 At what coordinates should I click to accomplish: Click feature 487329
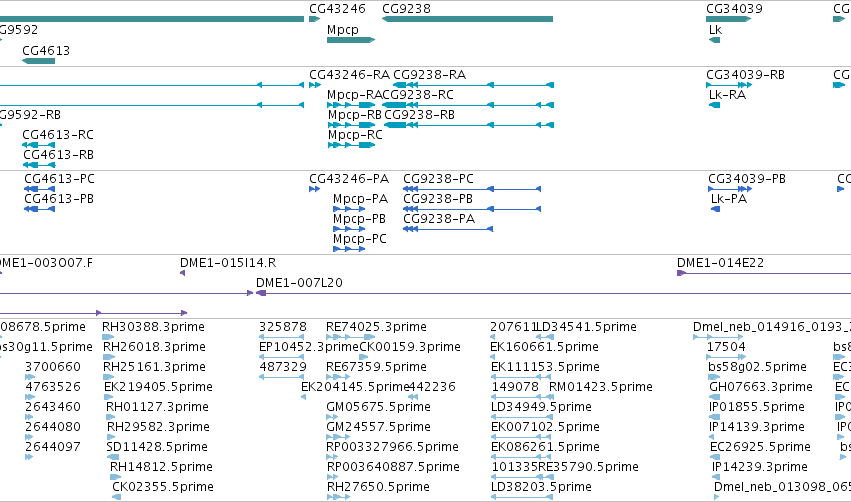pos(283,367)
